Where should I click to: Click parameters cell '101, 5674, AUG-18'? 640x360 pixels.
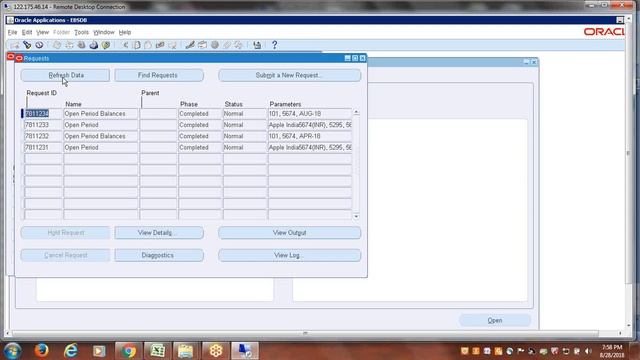coord(309,113)
